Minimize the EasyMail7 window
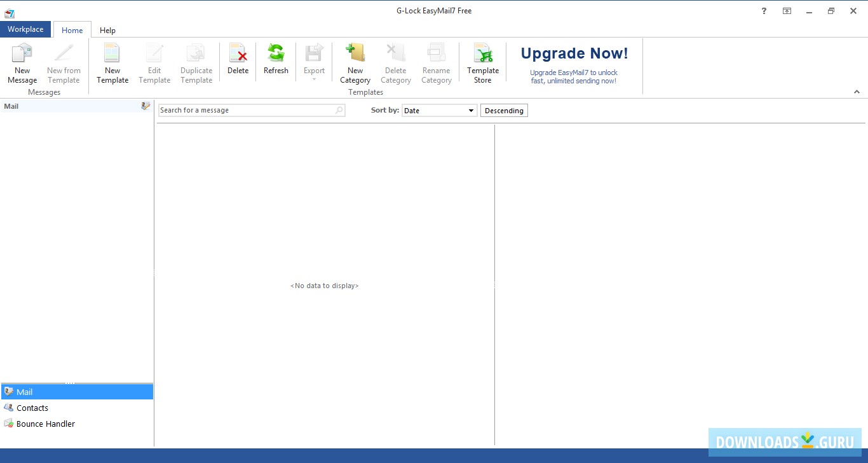 point(809,11)
